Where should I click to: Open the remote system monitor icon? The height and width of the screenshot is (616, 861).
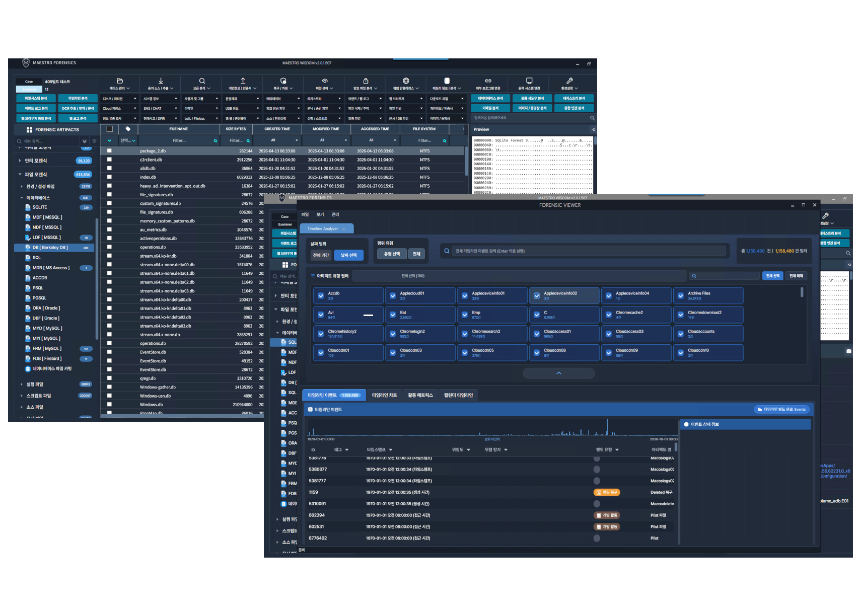tap(529, 81)
